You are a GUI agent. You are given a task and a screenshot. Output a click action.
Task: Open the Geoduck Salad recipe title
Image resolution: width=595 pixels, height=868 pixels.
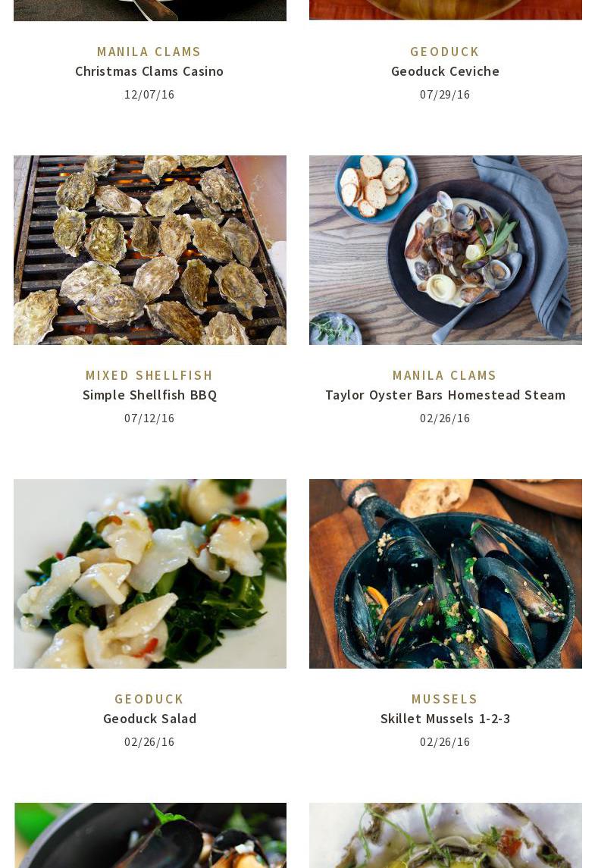pos(149,719)
